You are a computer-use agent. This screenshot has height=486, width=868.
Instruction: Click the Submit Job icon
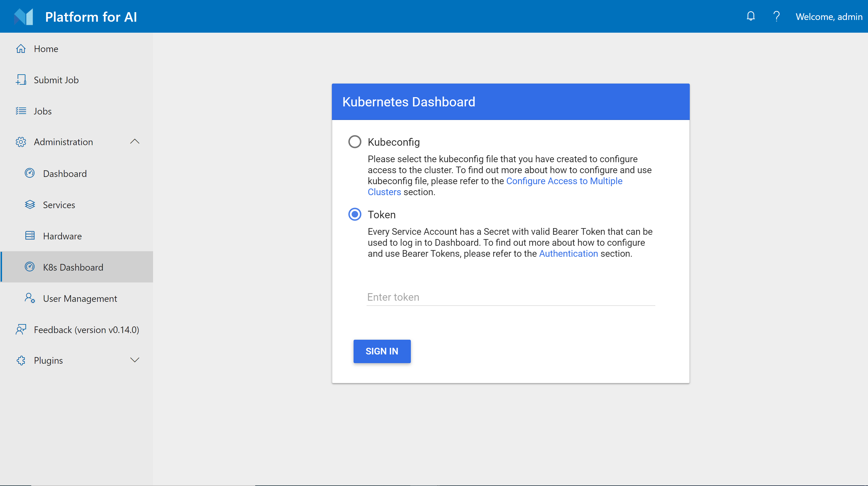21,80
